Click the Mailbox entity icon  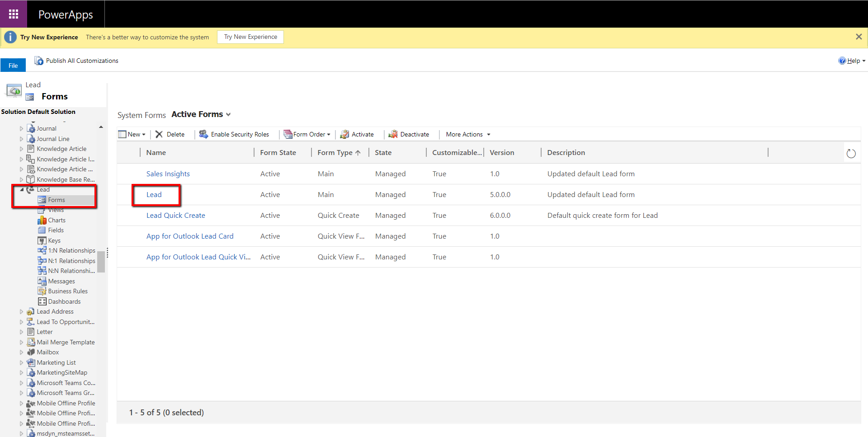tap(31, 352)
